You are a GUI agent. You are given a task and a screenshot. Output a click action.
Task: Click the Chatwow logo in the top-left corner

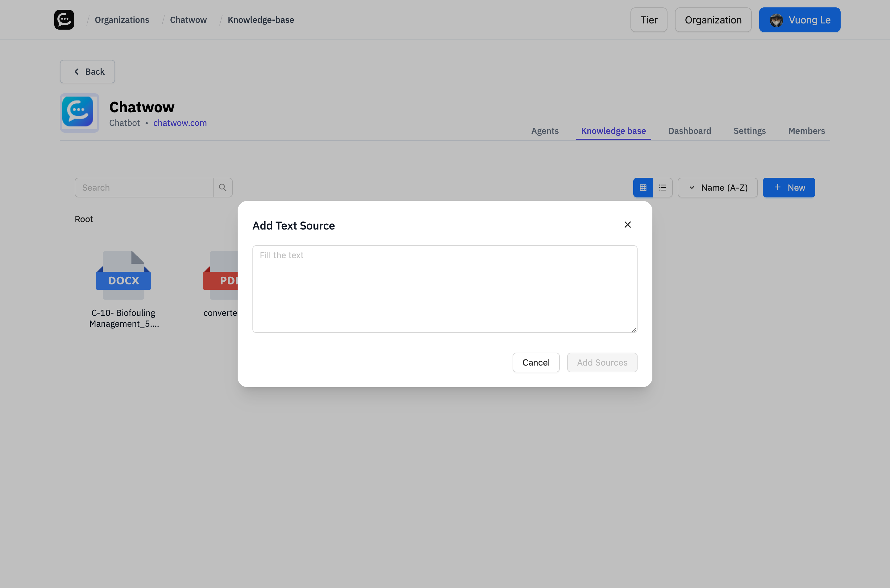pyautogui.click(x=64, y=19)
